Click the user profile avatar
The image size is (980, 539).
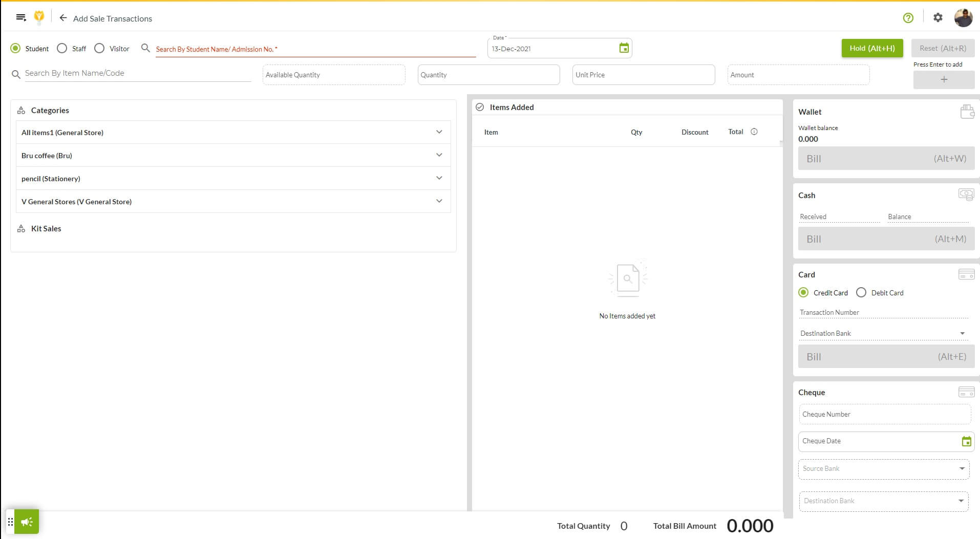click(963, 18)
